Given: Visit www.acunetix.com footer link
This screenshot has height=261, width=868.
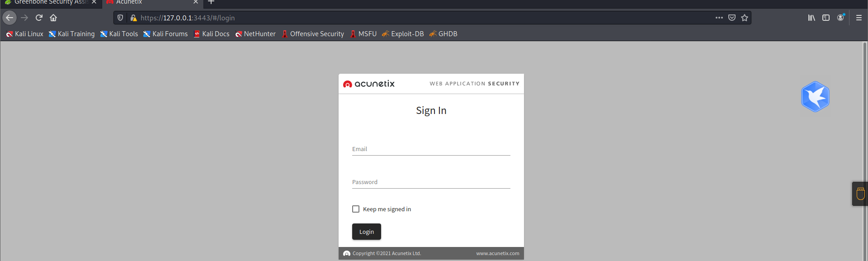Looking at the screenshot, I should (x=497, y=253).
